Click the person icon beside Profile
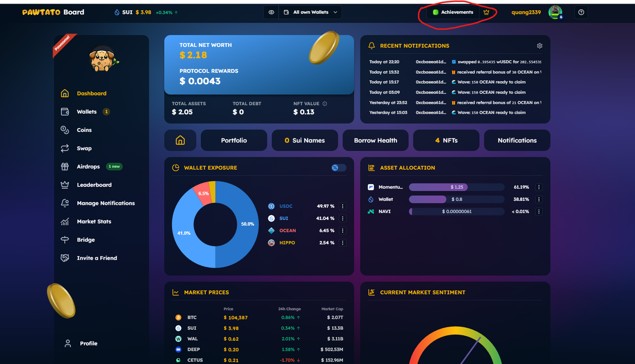 point(68,343)
